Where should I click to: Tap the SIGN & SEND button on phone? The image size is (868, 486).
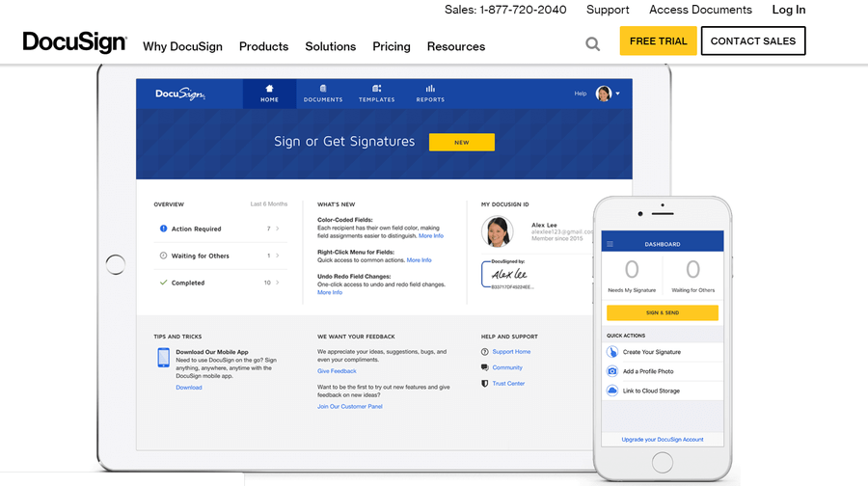[x=663, y=312]
